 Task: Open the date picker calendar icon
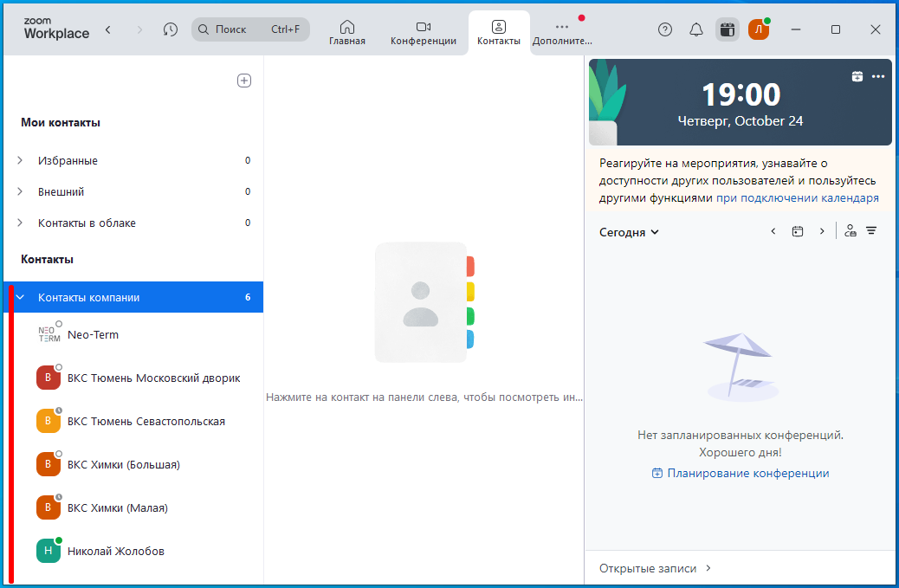(x=798, y=231)
